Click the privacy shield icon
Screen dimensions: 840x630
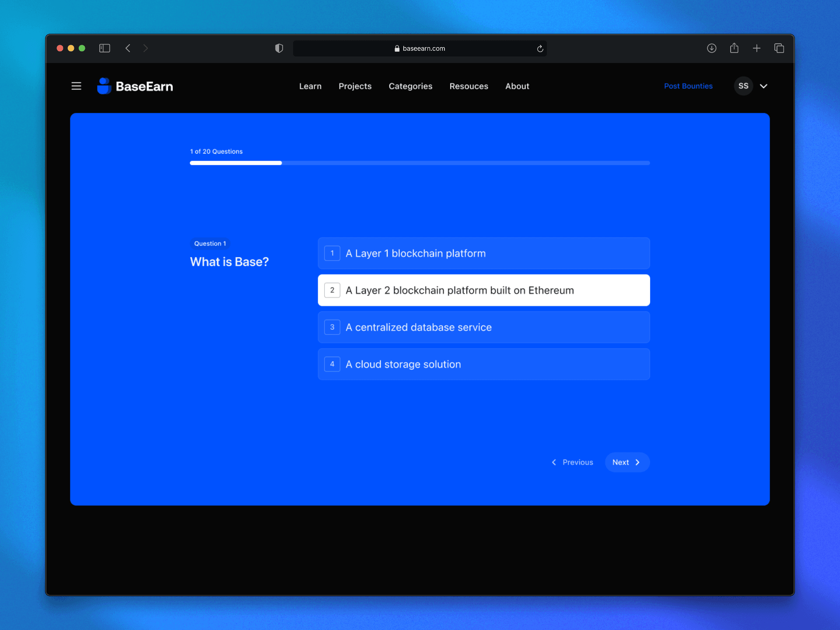279,48
